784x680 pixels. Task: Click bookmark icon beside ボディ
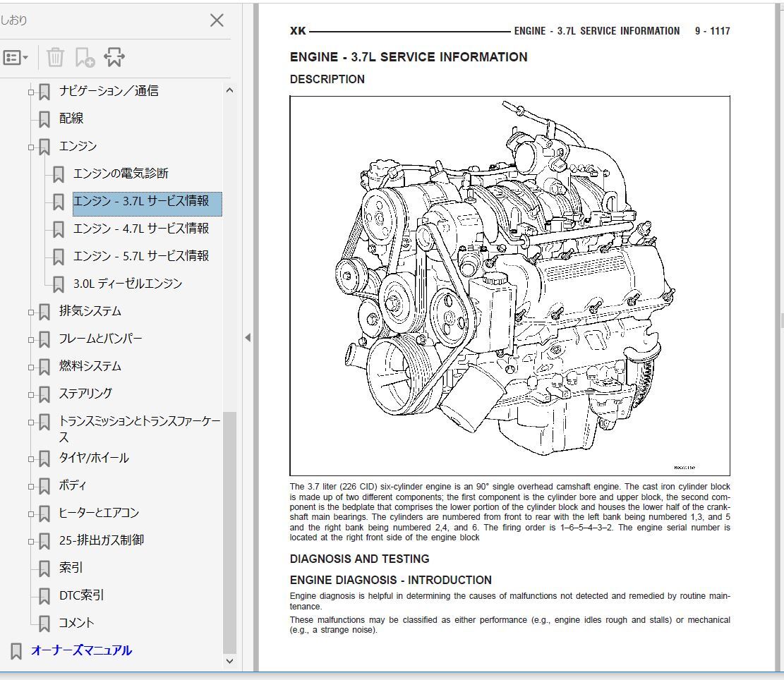[x=44, y=486]
